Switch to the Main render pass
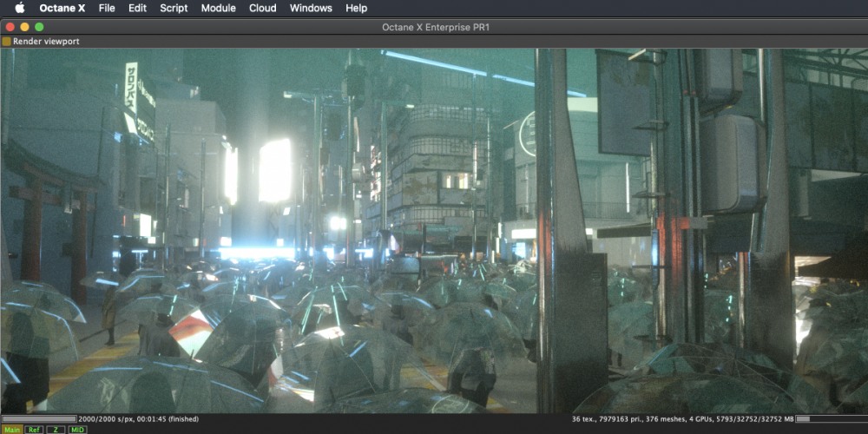 coord(12,429)
